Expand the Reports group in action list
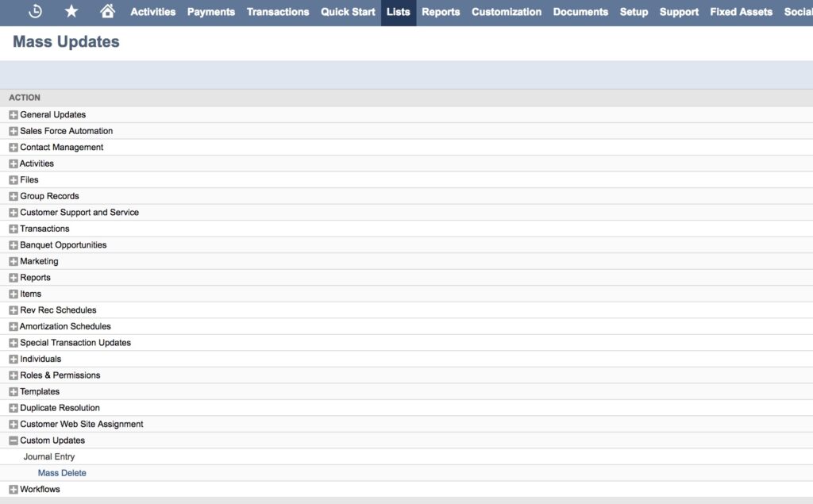 [x=13, y=278]
